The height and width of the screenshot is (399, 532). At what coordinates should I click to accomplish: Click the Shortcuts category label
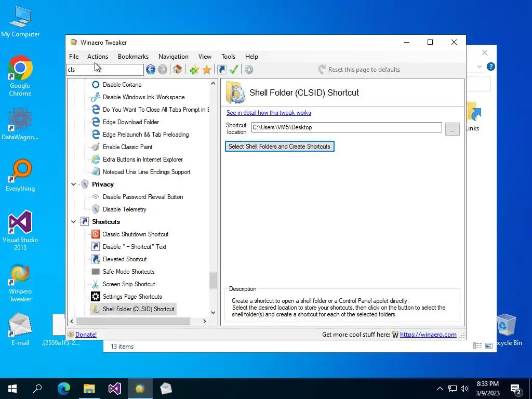pyautogui.click(x=106, y=221)
